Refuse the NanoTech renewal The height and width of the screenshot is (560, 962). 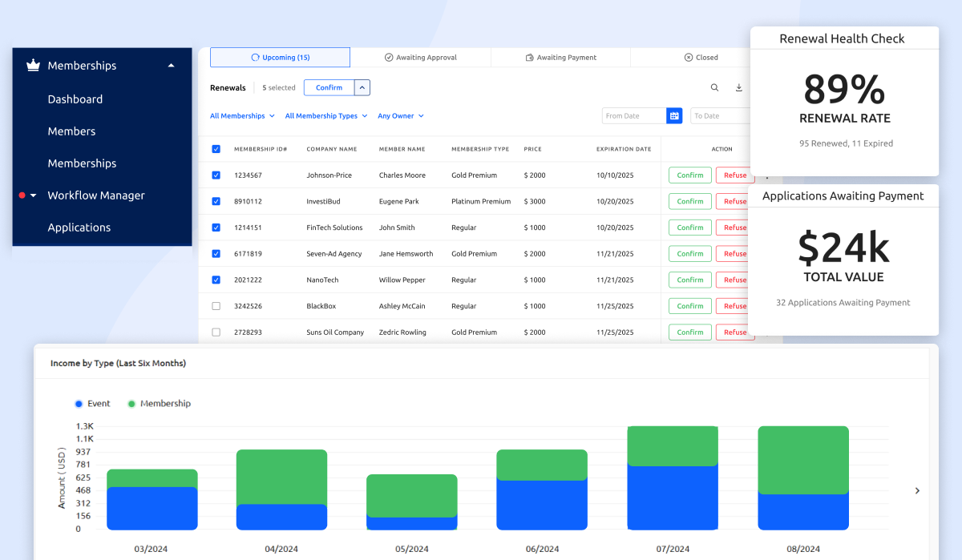(x=734, y=280)
